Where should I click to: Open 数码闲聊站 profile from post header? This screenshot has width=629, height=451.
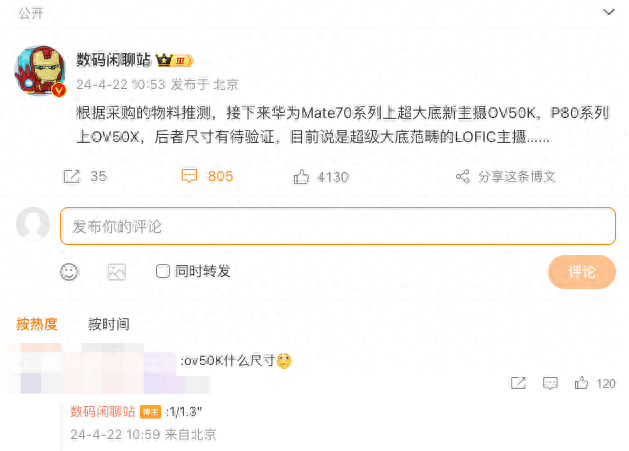pyautogui.click(x=114, y=60)
